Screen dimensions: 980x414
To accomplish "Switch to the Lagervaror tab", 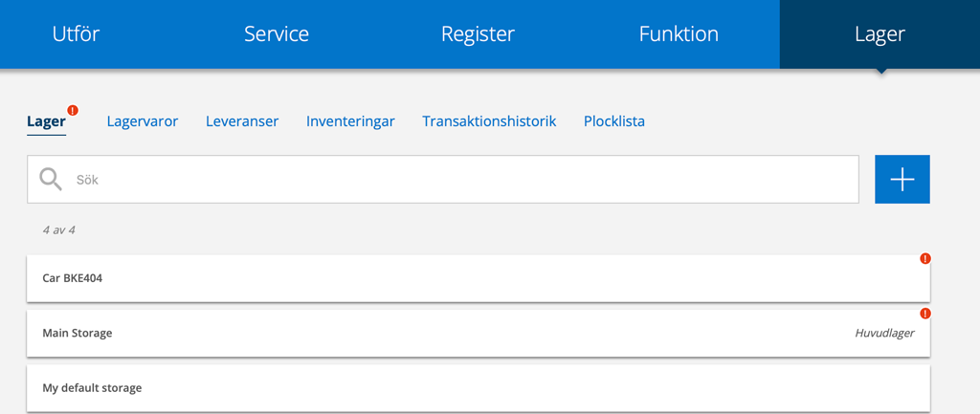I will [x=143, y=121].
